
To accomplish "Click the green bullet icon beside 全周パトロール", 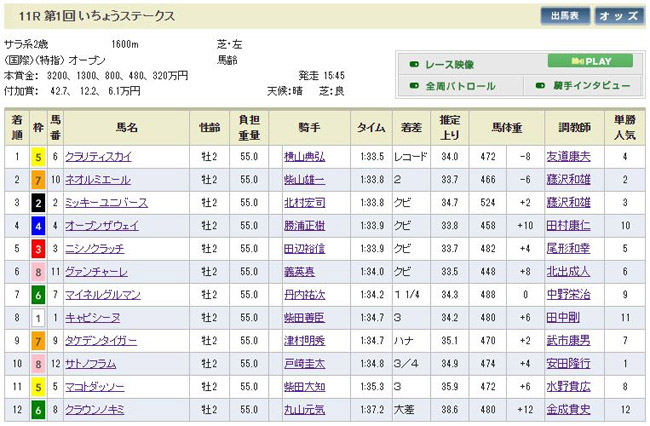I will (x=414, y=86).
